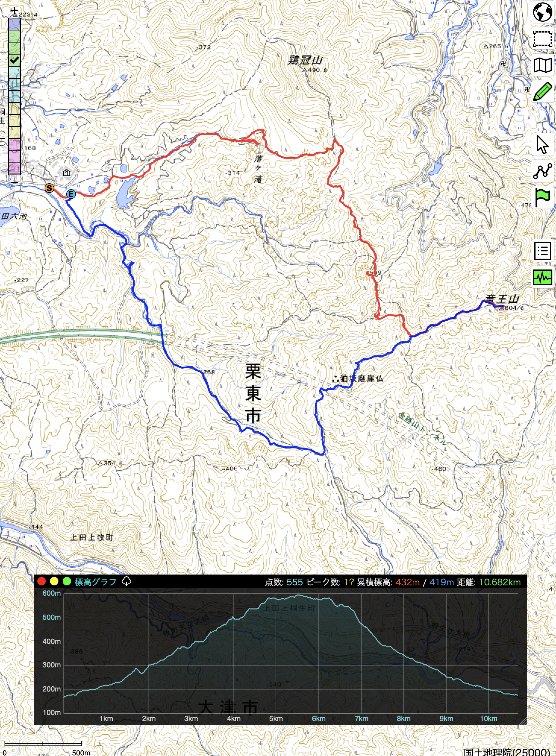556x756 pixels.
Task: Activate the green pencil draw tool
Action: point(542,91)
